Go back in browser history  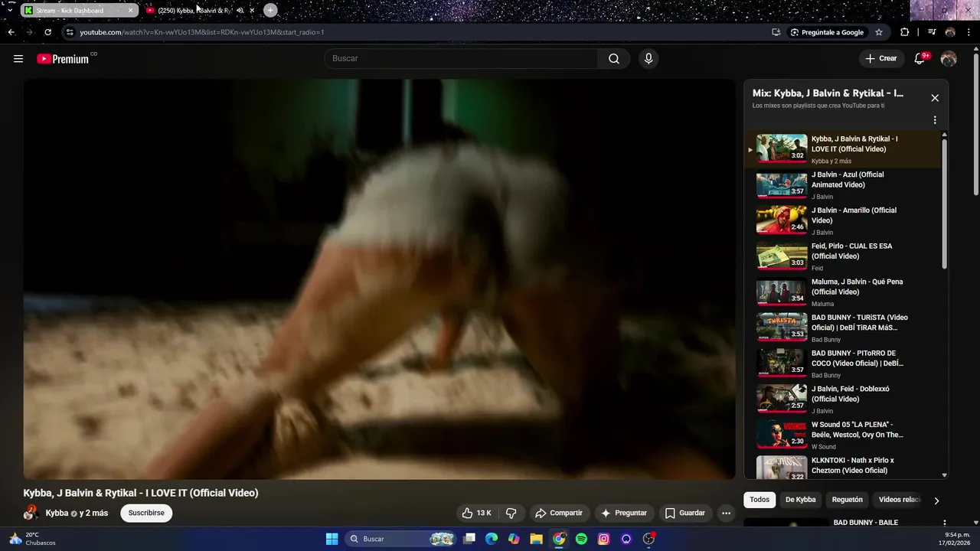tap(11, 32)
